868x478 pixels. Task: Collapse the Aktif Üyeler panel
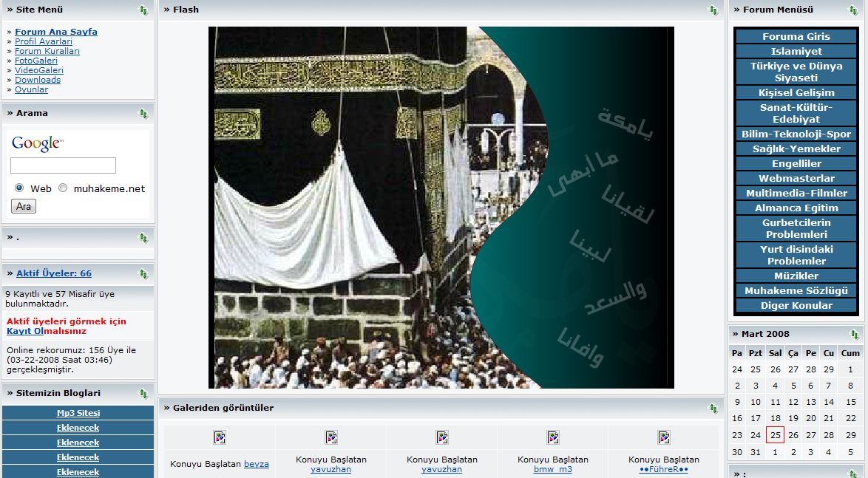[x=143, y=274]
